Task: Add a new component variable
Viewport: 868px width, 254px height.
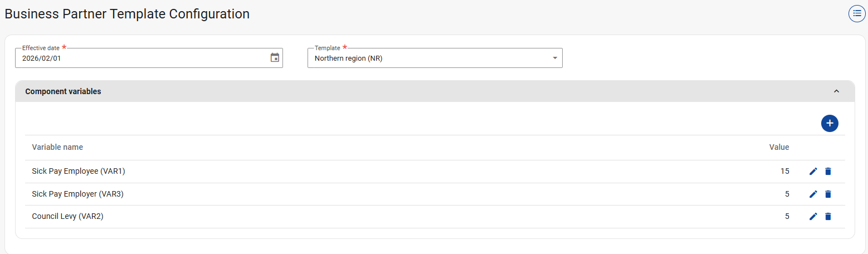Action: click(x=830, y=123)
